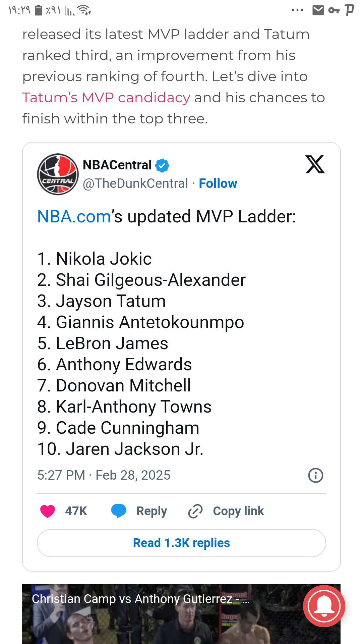Tap the blue verified badge
This screenshot has height=644, width=362.
click(162, 165)
